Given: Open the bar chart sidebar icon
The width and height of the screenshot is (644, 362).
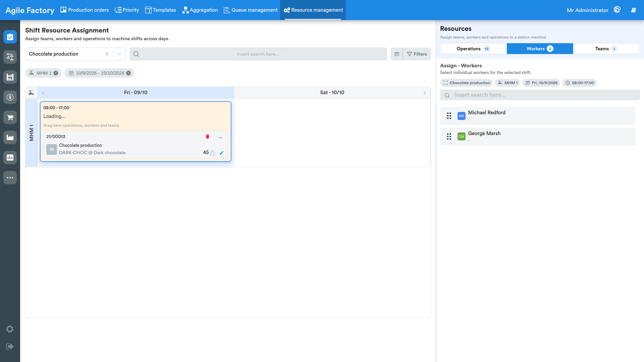Looking at the screenshot, I should 10,158.
